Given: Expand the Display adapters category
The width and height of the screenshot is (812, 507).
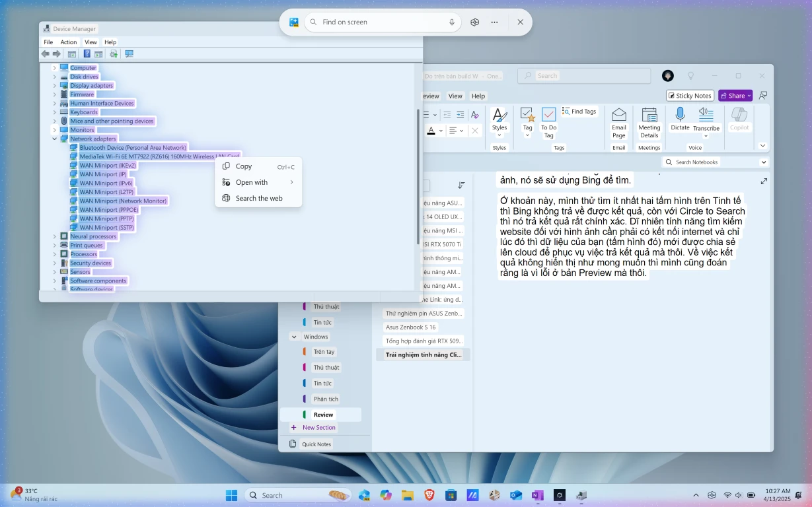Looking at the screenshot, I should pyautogui.click(x=55, y=86).
